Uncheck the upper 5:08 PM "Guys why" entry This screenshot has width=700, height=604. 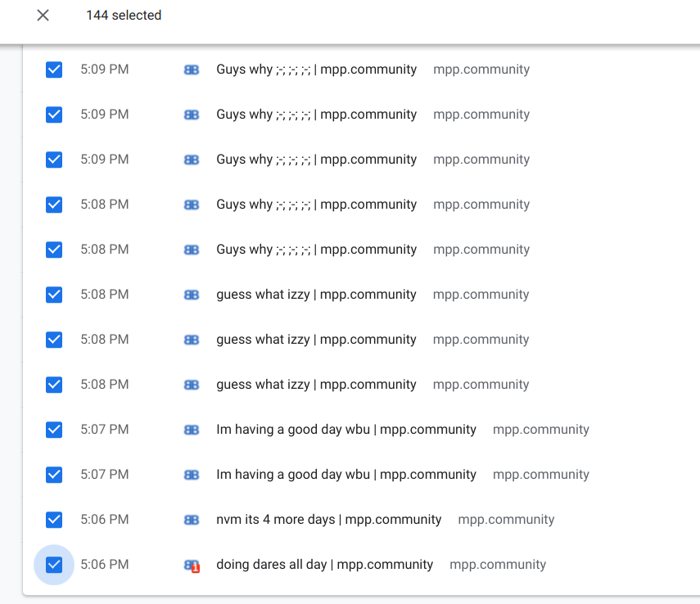click(54, 205)
